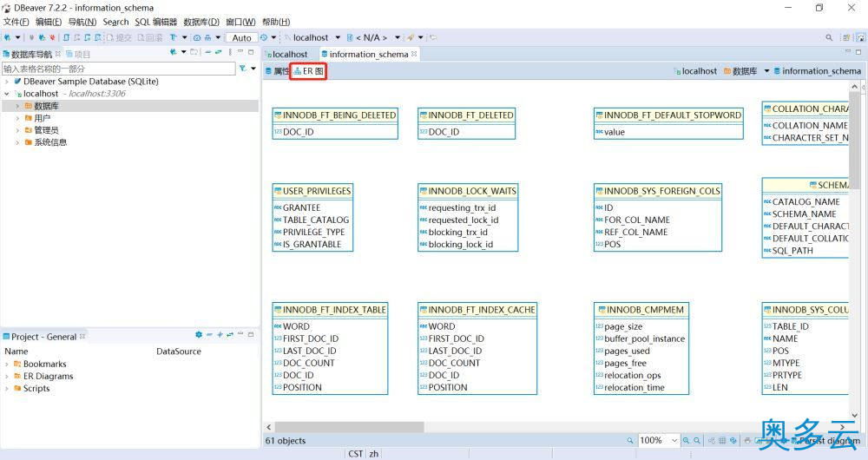Expand the 数据库 tree node
The height and width of the screenshot is (460, 868).
coord(17,106)
